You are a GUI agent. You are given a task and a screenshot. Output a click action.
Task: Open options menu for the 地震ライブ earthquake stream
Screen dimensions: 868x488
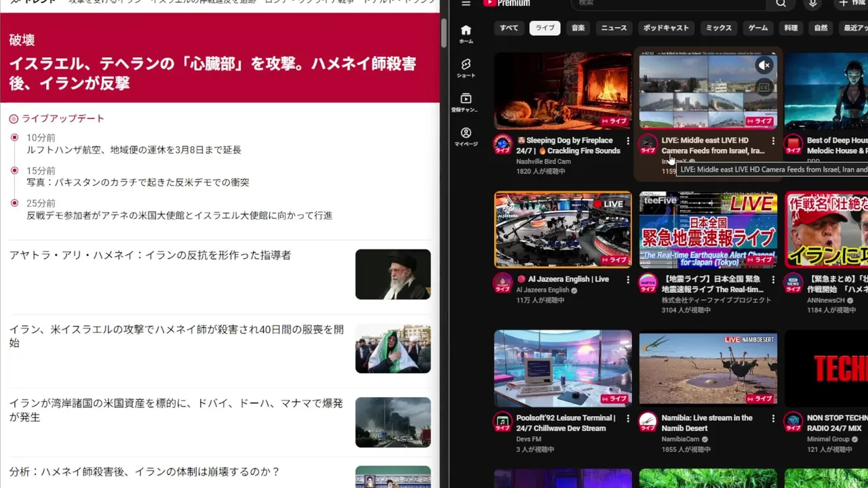tap(773, 279)
